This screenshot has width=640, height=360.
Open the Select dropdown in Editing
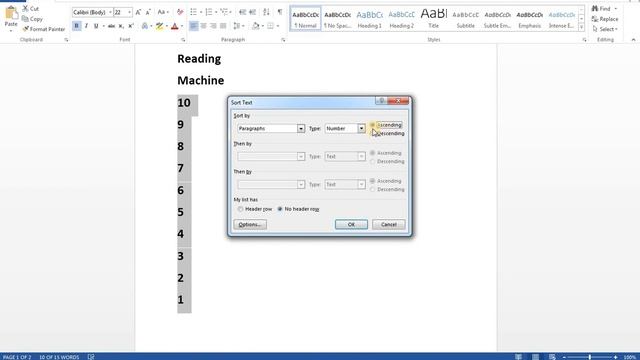coord(605,29)
